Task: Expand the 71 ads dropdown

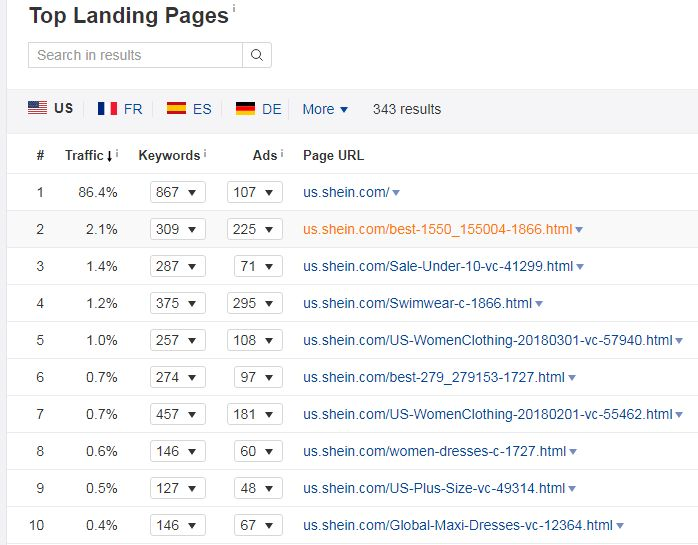Action: [x=258, y=266]
